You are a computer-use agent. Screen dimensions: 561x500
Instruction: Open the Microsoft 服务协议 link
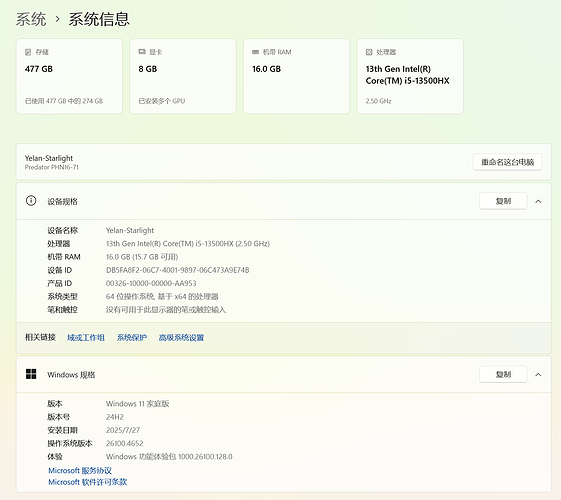pyautogui.click(x=80, y=470)
